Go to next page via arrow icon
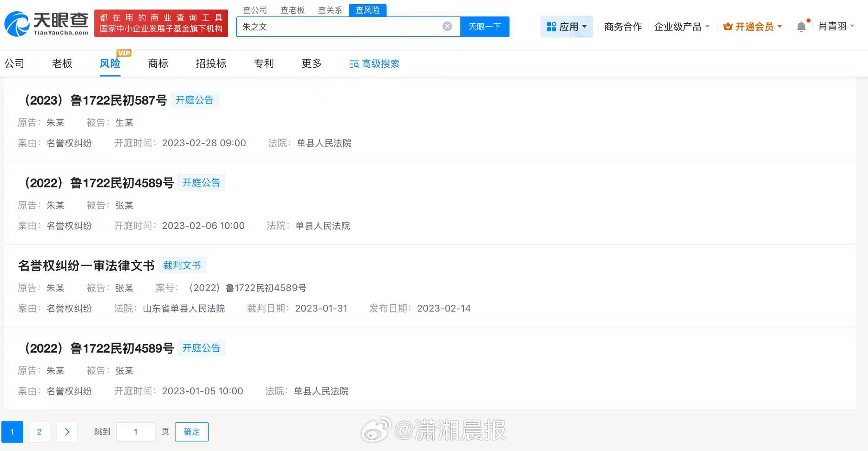The image size is (868, 451). [67, 431]
